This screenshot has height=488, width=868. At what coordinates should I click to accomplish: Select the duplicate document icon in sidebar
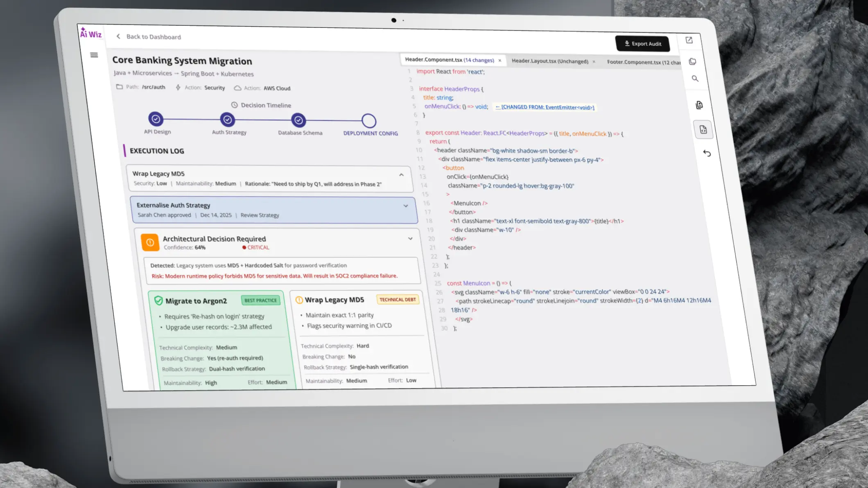pyautogui.click(x=699, y=105)
